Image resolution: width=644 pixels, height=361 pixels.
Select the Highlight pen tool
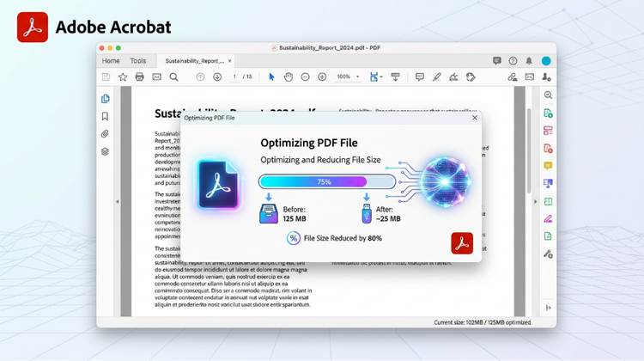436,76
